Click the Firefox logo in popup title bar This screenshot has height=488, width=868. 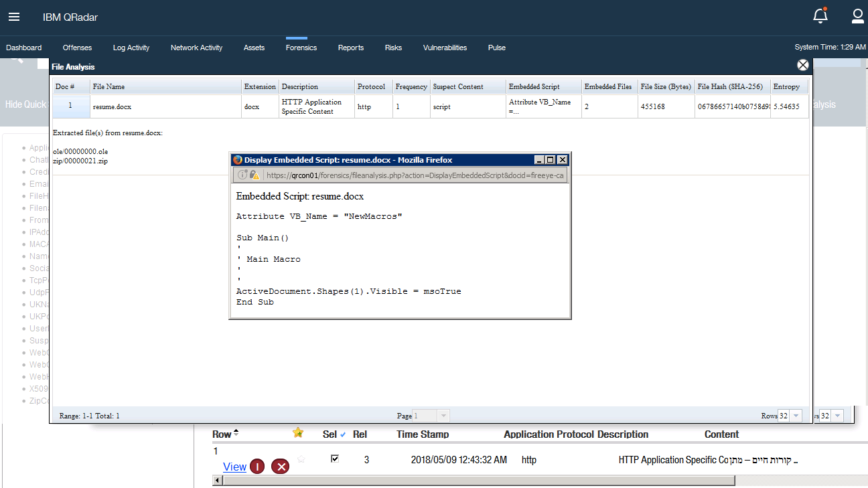tap(237, 160)
